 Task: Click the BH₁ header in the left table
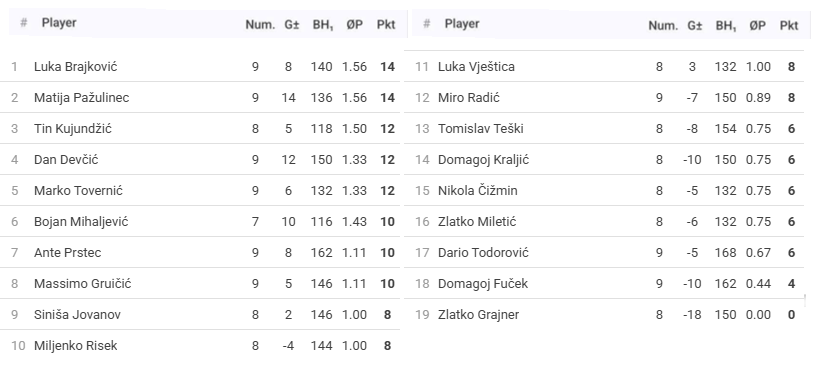pyautogui.click(x=322, y=25)
